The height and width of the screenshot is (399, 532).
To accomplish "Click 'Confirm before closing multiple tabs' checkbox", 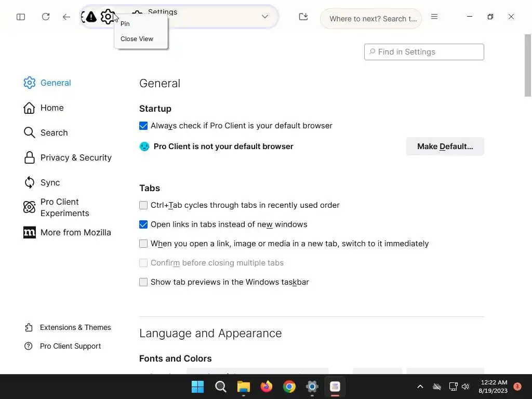I will pos(143,263).
